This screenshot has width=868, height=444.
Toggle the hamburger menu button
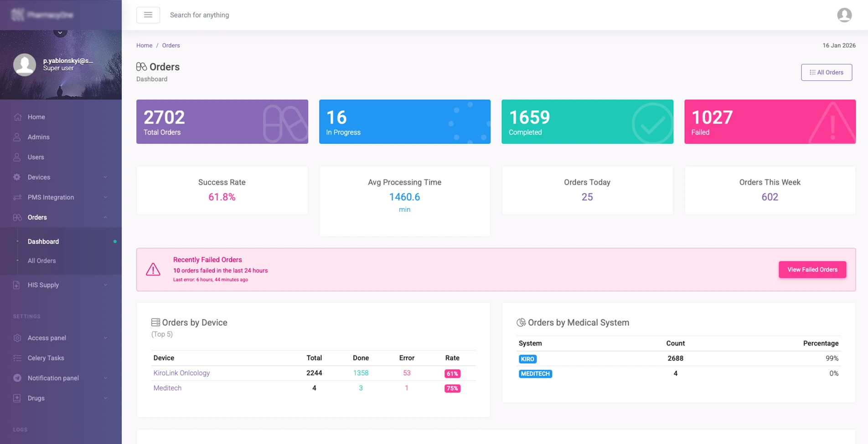click(148, 15)
